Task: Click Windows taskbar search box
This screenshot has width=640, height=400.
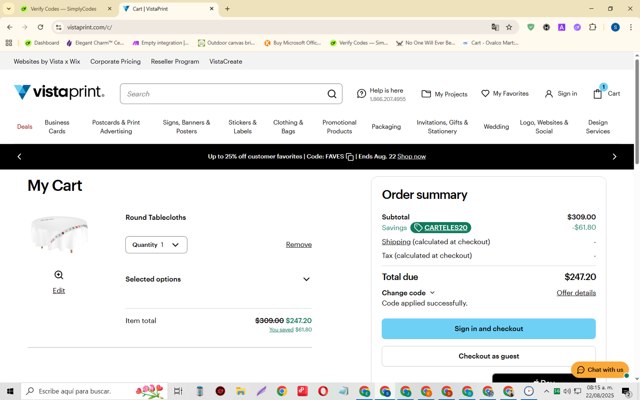Action: pyautogui.click(x=94, y=391)
